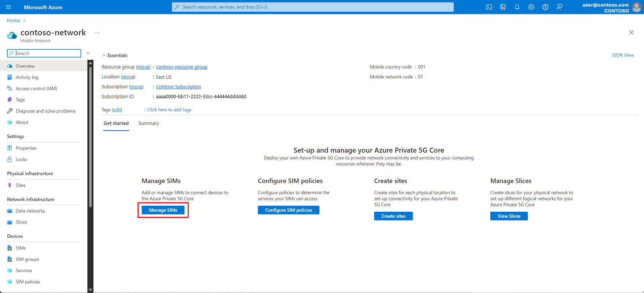Click the contoso-network Mobile Network resource icon
The width and height of the screenshot is (644, 293).
[12, 35]
